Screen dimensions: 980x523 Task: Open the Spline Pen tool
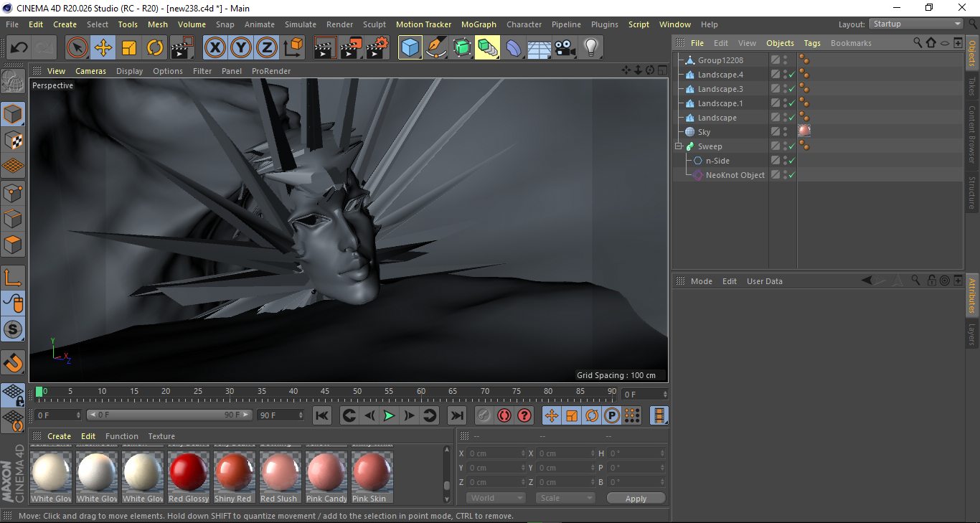436,48
